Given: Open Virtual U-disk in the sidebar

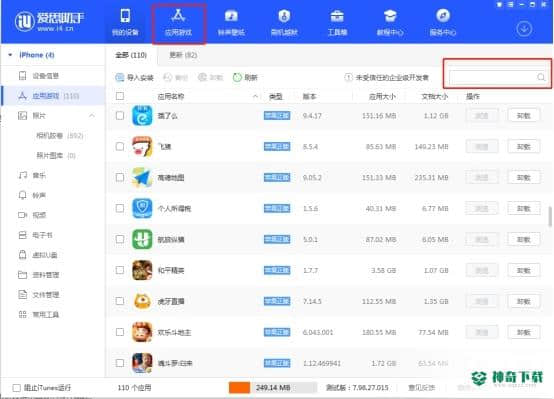Looking at the screenshot, I should pos(53,255).
